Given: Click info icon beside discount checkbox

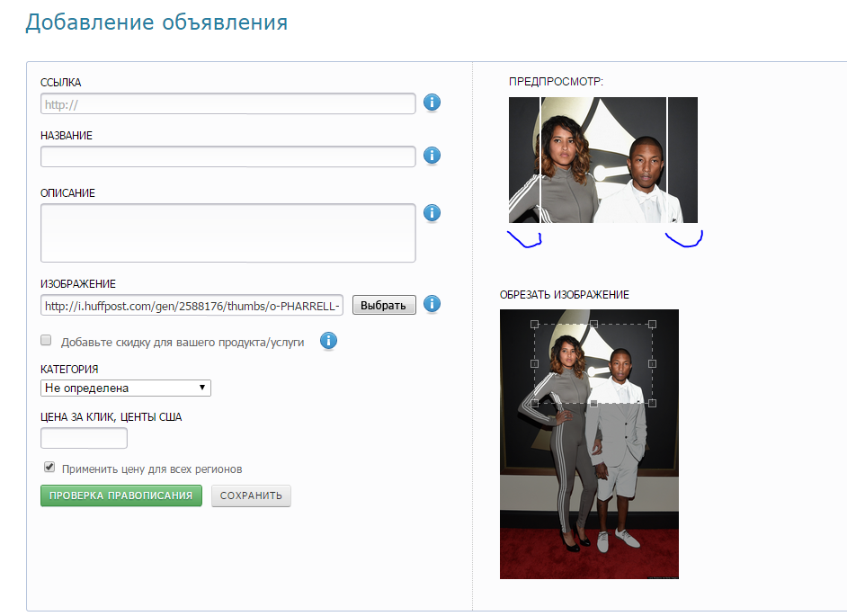Looking at the screenshot, I should point(328,341).
